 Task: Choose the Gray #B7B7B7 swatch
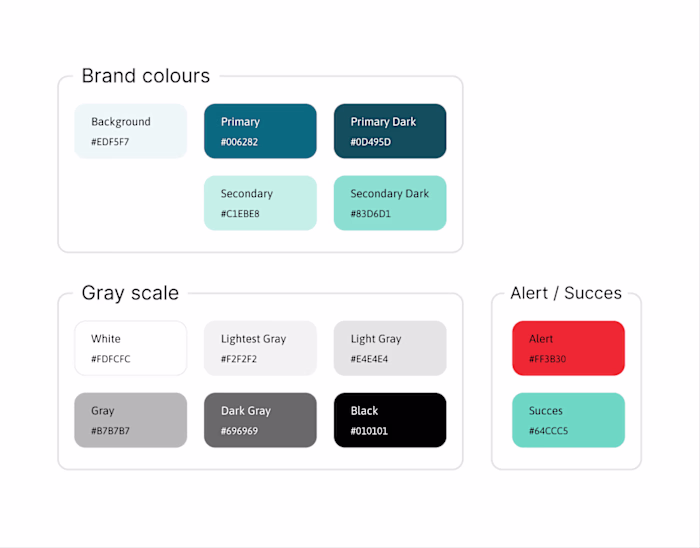click(x=130, y=420)
